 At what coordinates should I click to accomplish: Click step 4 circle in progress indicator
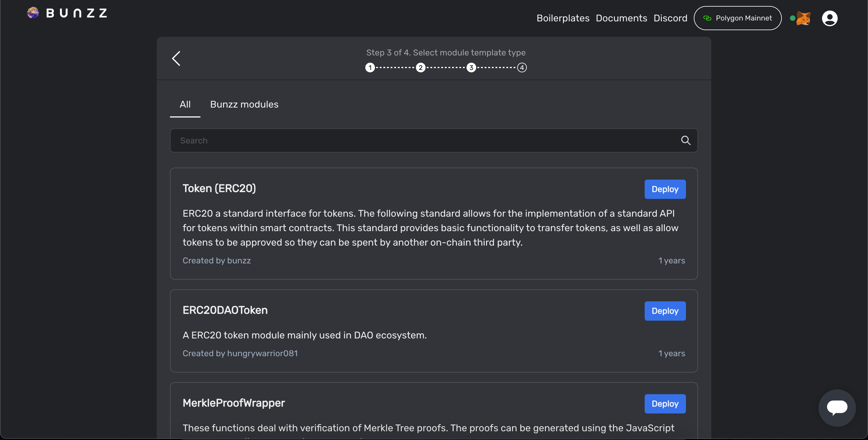coord(522,68)
